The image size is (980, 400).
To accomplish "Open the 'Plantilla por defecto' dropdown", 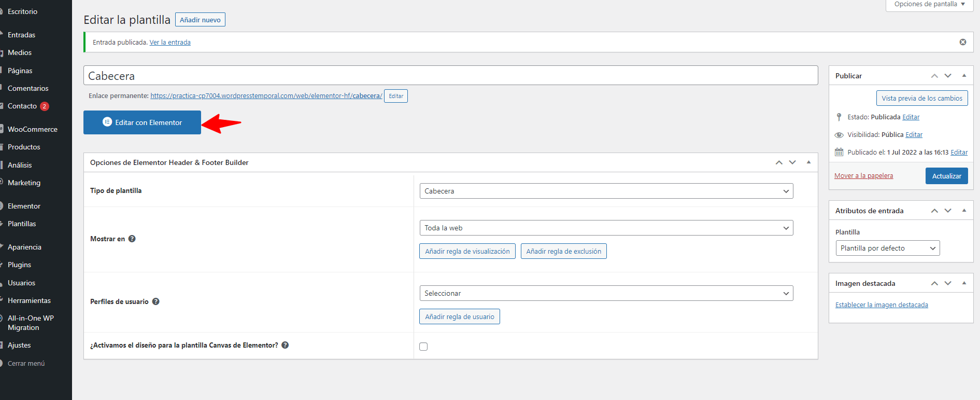I will pos(888,248).
